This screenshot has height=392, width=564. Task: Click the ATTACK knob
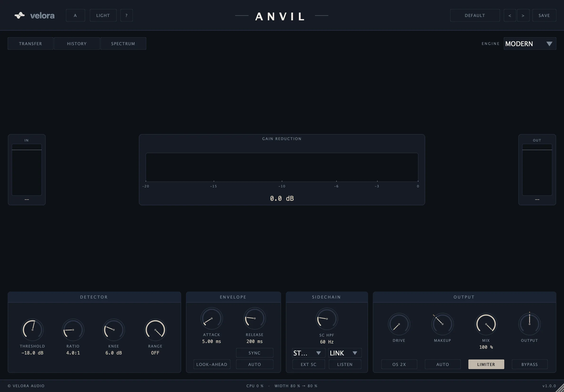coord(212,318)
